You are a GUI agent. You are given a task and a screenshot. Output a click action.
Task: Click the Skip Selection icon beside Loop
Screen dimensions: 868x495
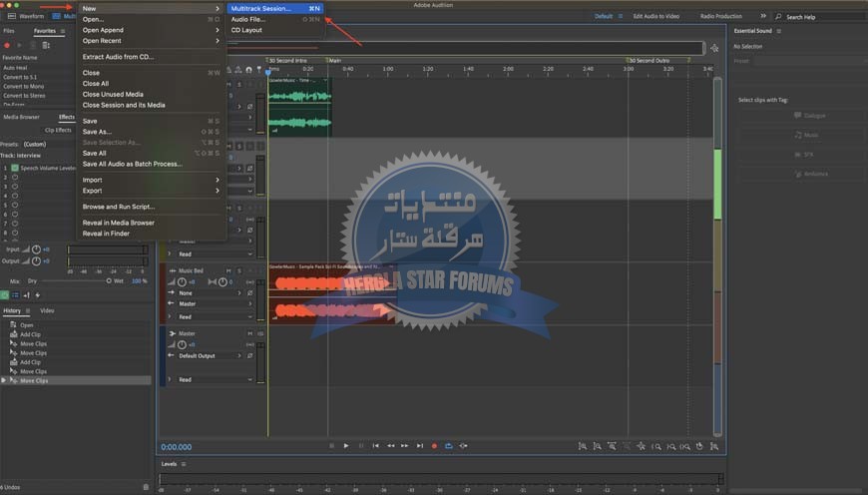pos(463,446)
